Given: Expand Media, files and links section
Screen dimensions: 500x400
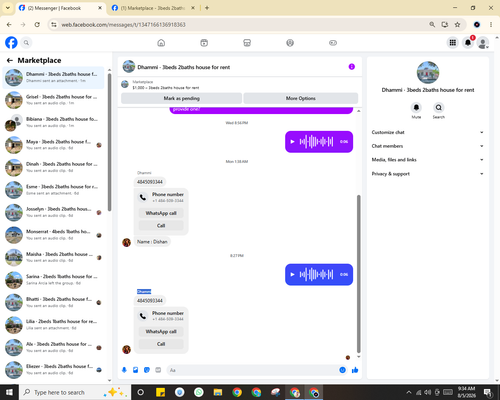Looking at the screenshot, I should tap(428, 160).
